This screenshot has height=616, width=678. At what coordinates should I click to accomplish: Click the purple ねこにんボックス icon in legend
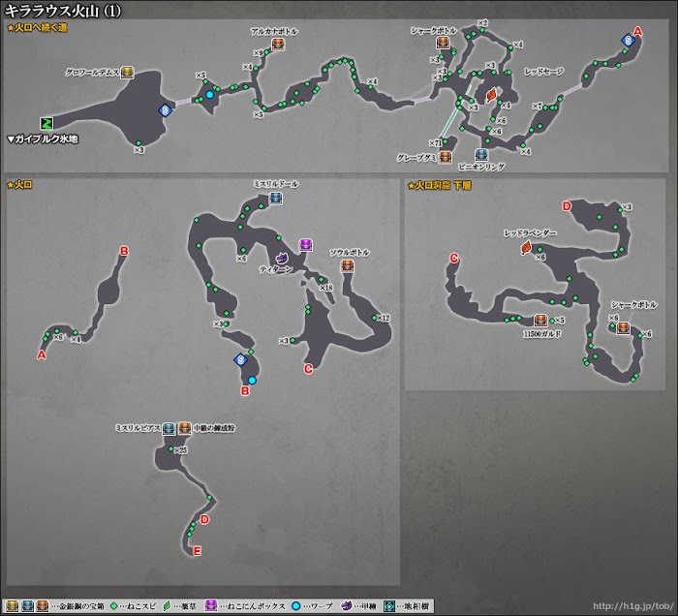point(211,605)
